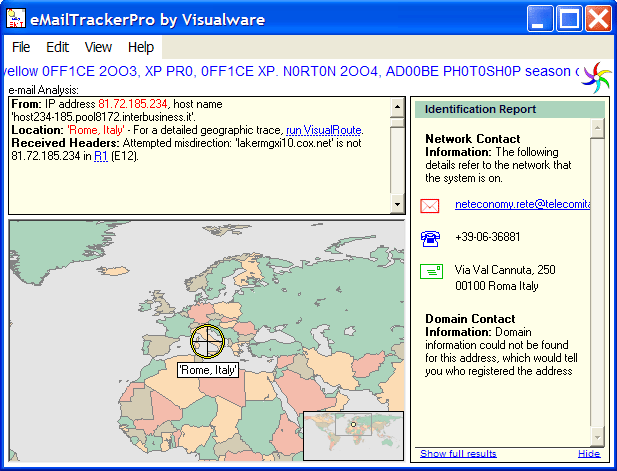617x471 pixels.
Task: Click the 'Rome, Italy' map label
Action: pos(207,370)
